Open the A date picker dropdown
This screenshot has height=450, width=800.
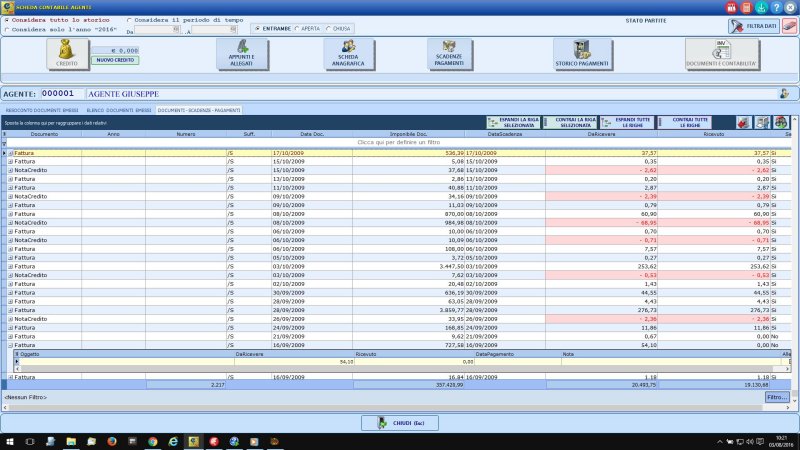coord(233,30)
